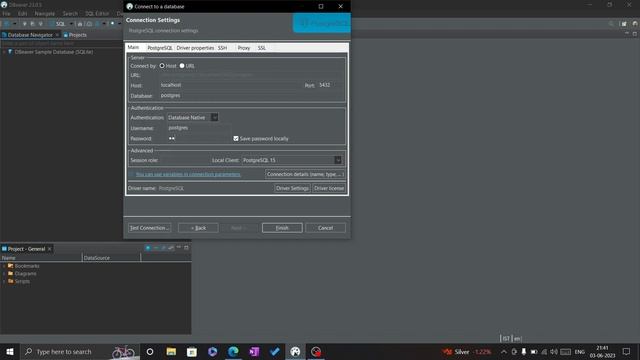Viewport: 640px width, 360px height.
Task: Click the Database Navigator panel icon
Action: [x=4, y=35]
